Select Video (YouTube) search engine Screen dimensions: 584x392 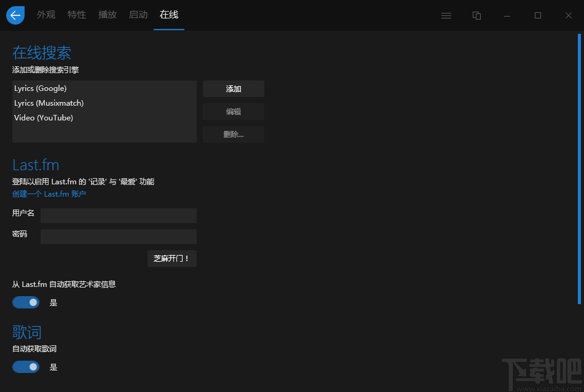pyautogui.click(x=105, y=117)
